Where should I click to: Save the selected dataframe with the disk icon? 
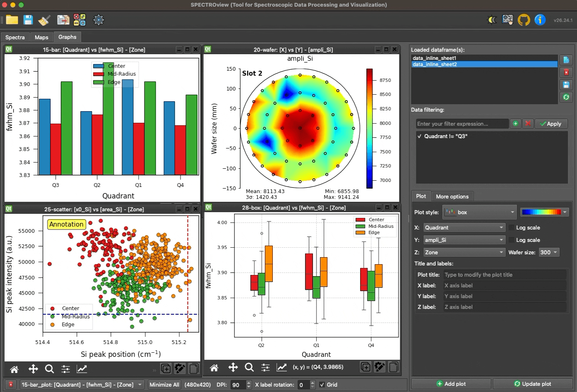coord(566,85)
